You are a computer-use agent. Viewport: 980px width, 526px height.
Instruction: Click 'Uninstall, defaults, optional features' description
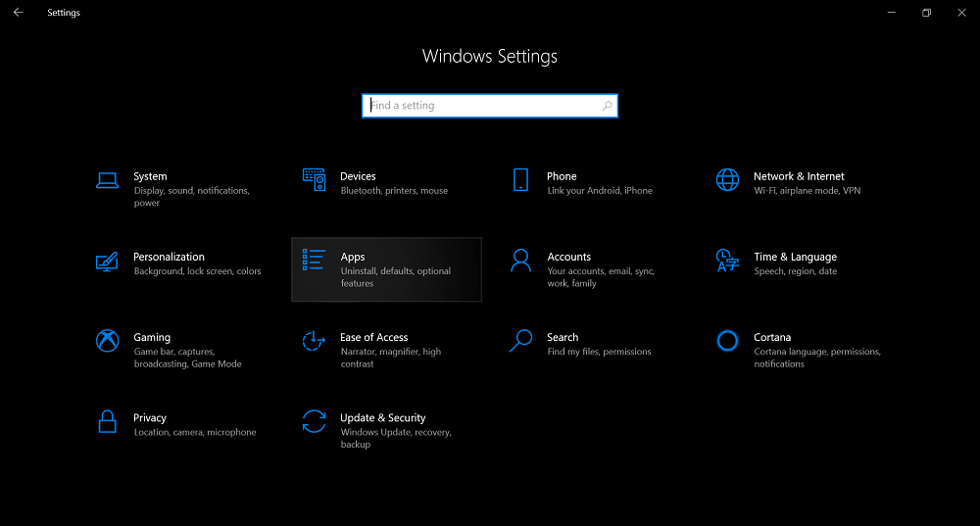point(396,277)
